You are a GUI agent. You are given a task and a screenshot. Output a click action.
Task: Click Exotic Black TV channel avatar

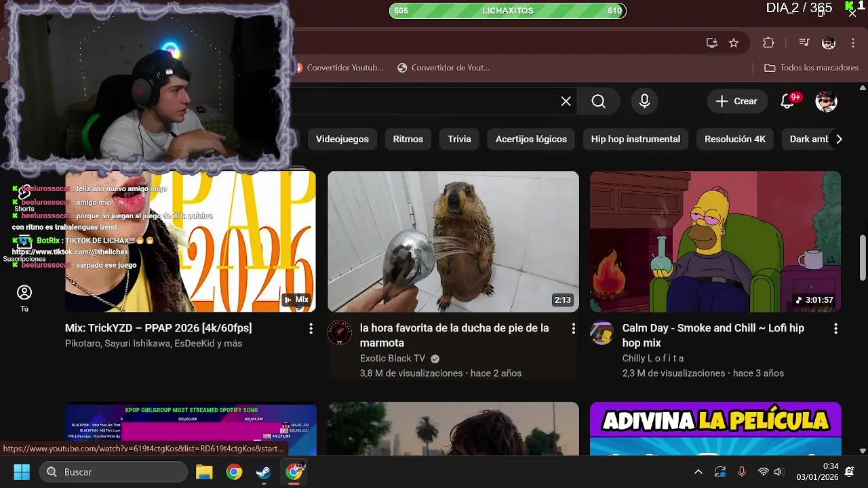(340, 333)
